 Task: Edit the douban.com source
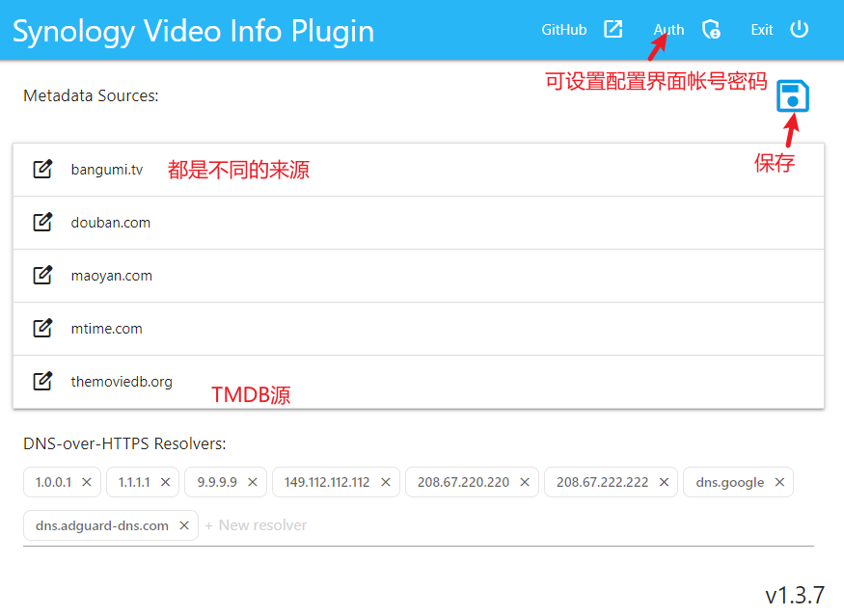click(x=42, y=222)
